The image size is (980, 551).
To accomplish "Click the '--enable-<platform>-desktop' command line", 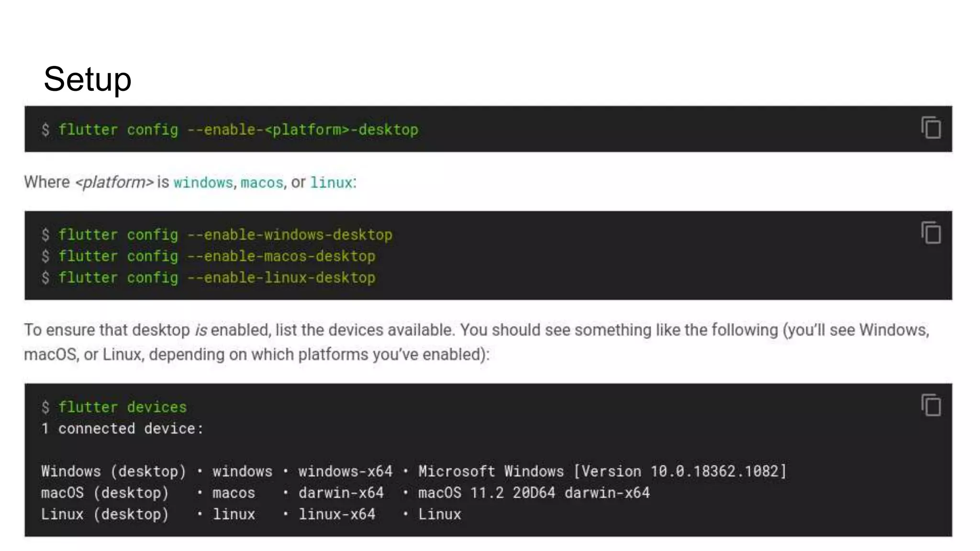I will (x=230, y=130).
